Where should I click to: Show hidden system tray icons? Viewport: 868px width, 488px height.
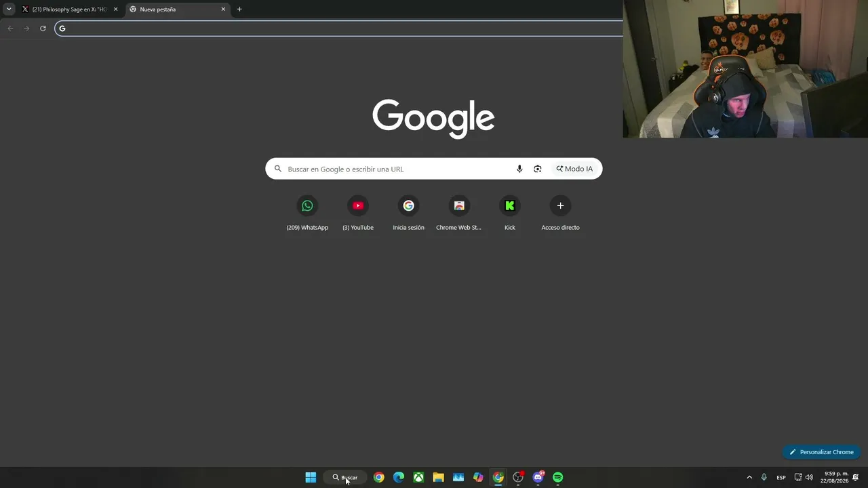click(749, 477)
